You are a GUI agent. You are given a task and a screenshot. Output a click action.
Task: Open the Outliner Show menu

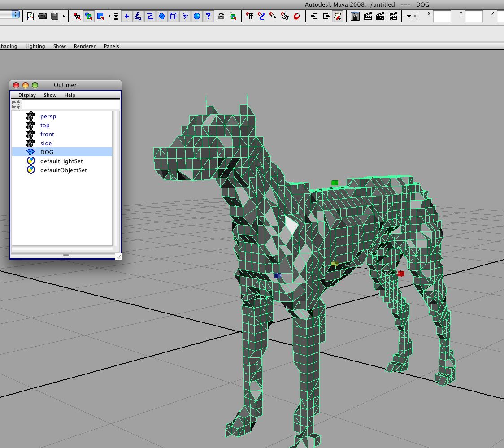pos(50,95)
